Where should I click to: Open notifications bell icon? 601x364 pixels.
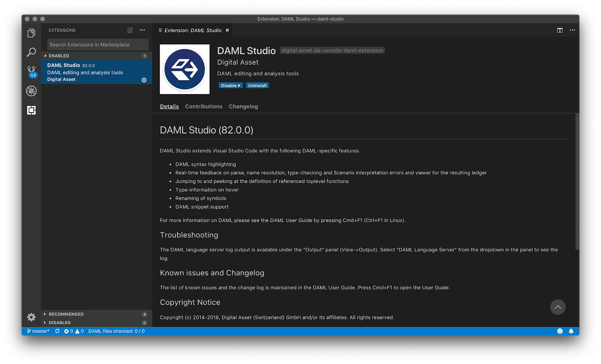[571, 331]
